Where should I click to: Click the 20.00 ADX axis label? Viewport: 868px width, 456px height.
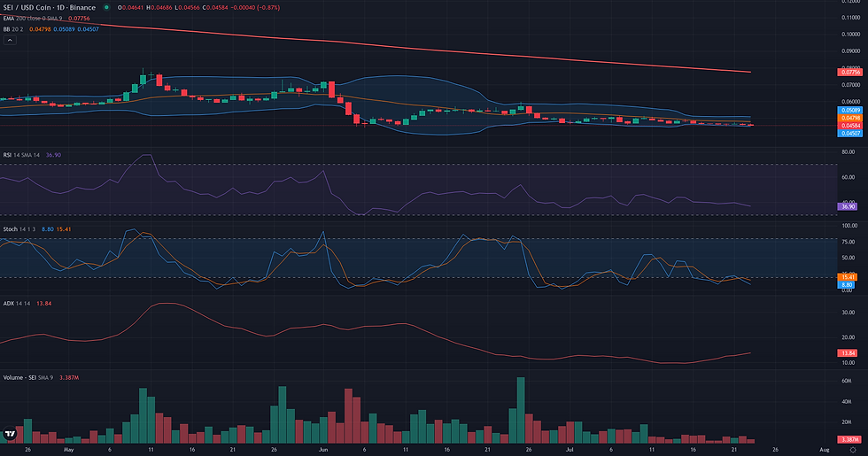click(849, 337)
